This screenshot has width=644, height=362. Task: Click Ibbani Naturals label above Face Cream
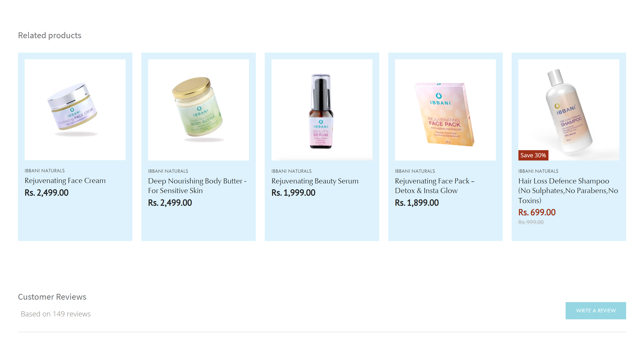click(44, 171)
